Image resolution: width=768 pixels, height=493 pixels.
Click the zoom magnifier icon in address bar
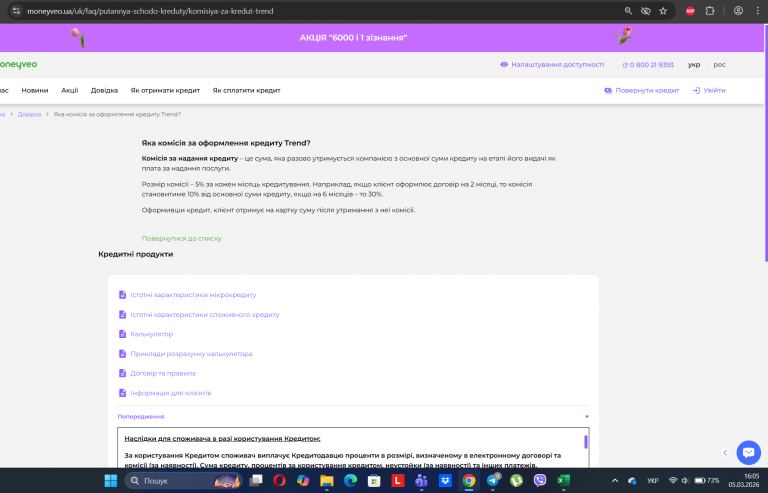click(x=628, y=11)
